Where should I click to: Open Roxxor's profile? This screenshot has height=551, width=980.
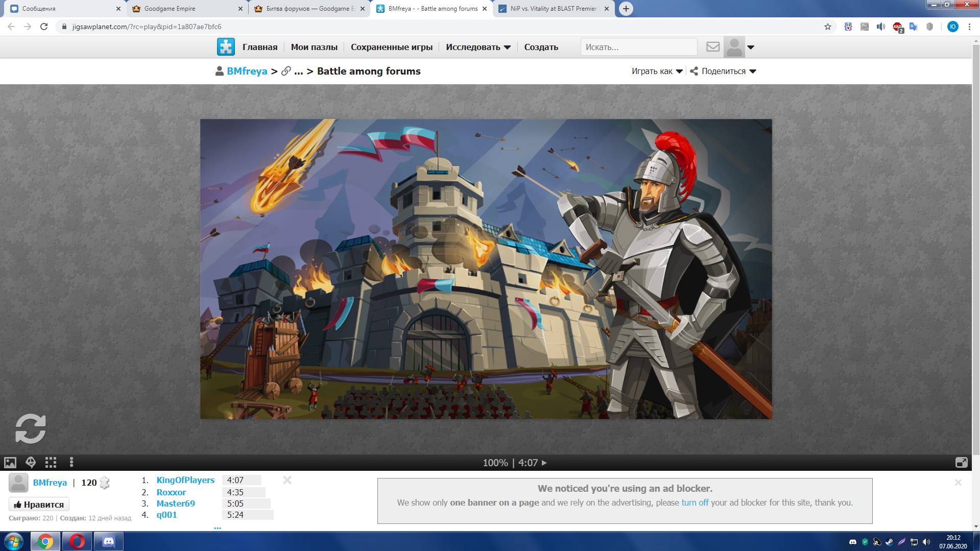tap(171, 492)
